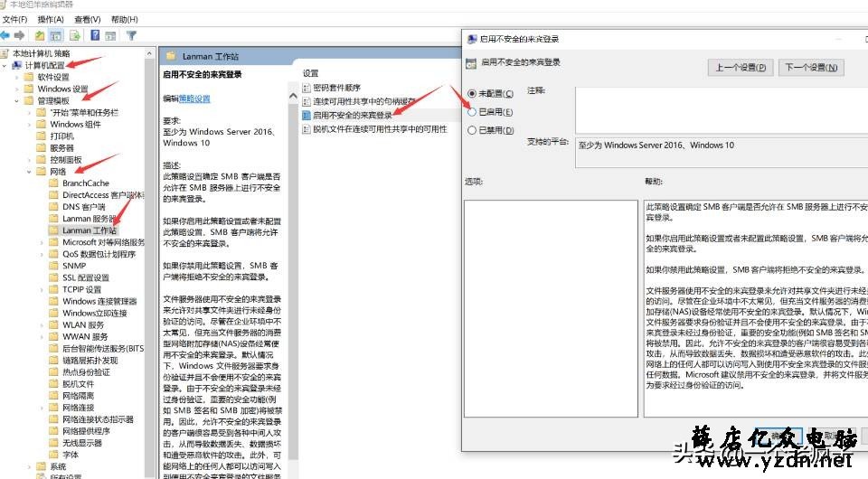Collapse the 网络 tree node
Screen dimensions: 868x479
pos(29,172)
